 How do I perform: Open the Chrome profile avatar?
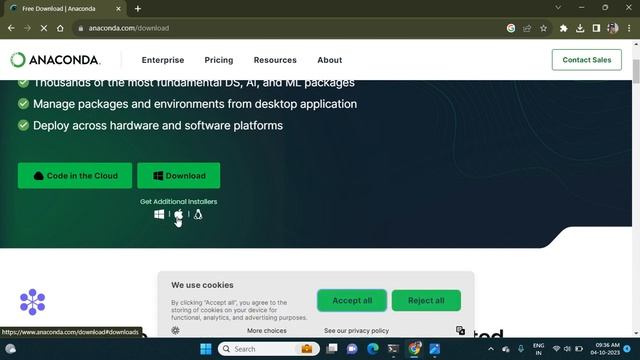coord(613,28)
